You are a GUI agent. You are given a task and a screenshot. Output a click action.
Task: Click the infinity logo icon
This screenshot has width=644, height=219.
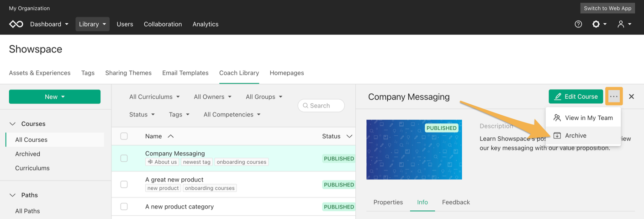click(16, 24)
